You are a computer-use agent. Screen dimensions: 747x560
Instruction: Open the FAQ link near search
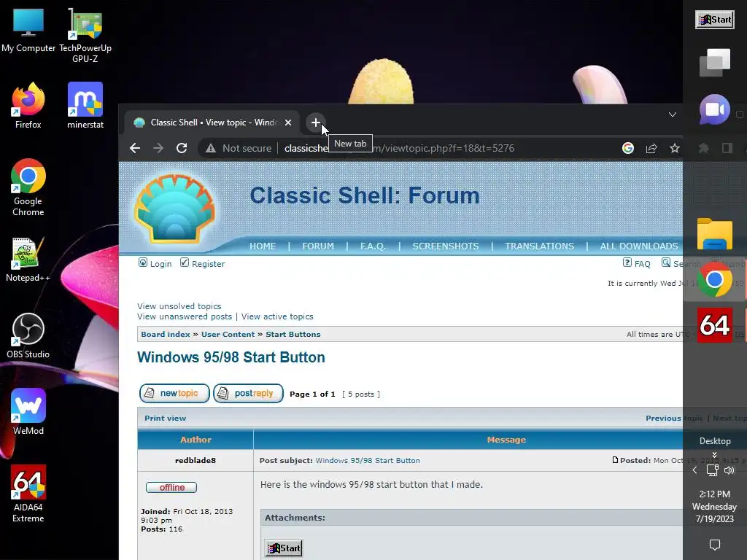click(x=636, y=263)
